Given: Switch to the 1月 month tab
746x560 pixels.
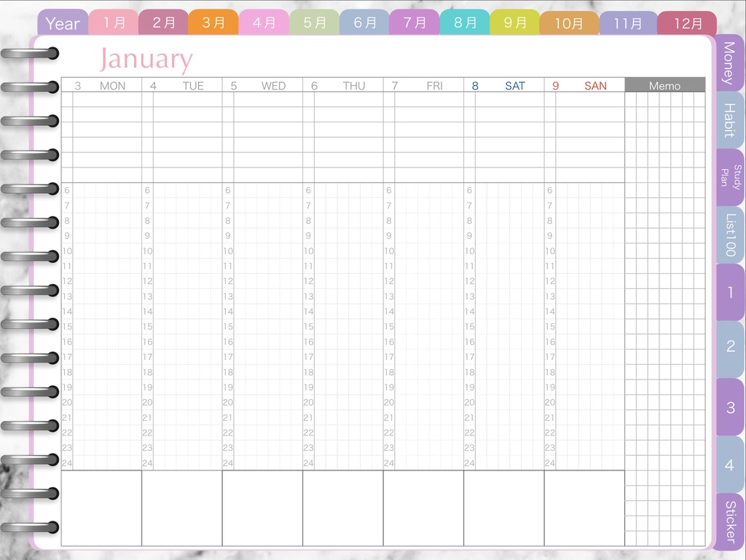Looking at the screenshot, I should pos(114,23).
